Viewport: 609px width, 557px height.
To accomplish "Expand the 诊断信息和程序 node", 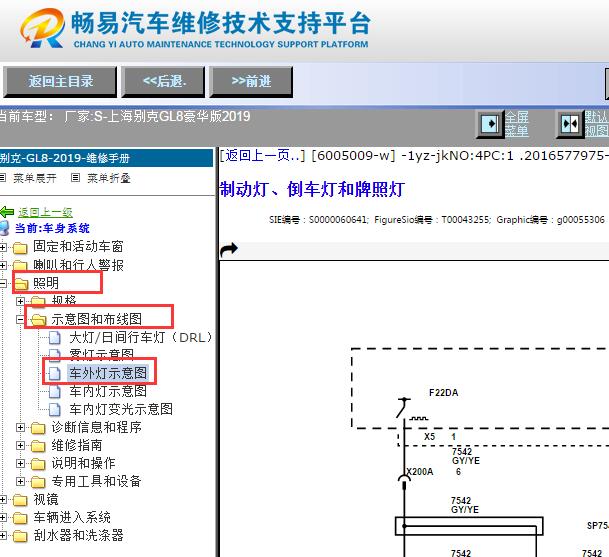I will click(x=21, y=428).
